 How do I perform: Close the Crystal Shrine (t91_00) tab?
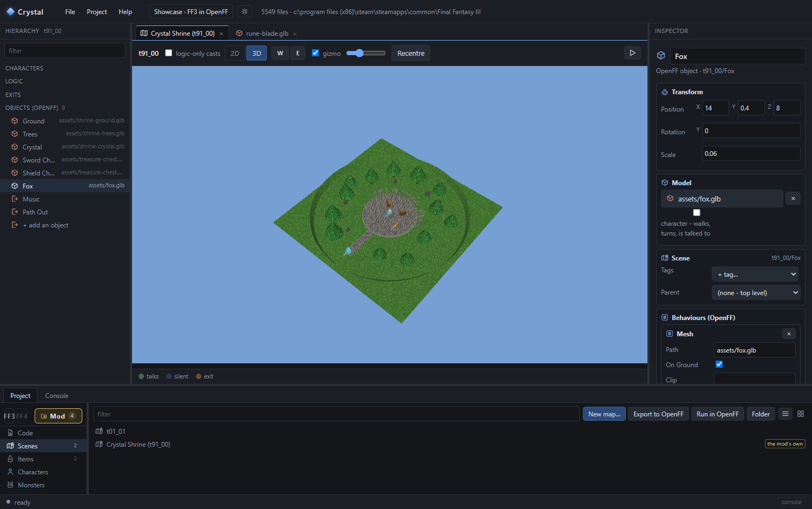coord(221,34)
